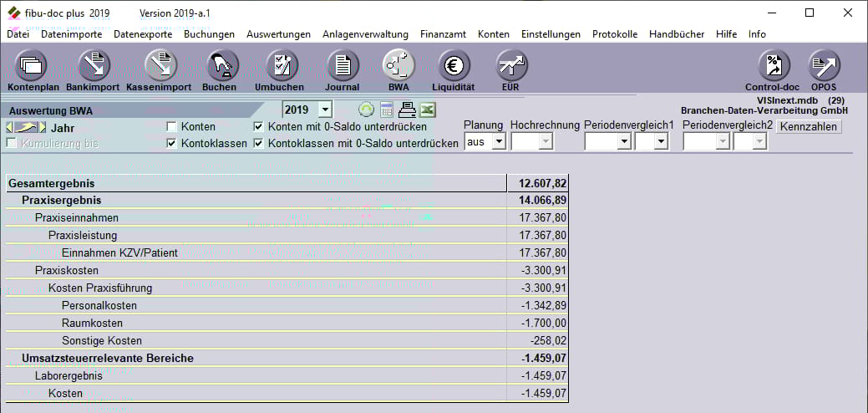Click the Gesamtergebnis value 12.607,82
The image size is (868, 413).
pyautogui.click(x=542, y=183)
